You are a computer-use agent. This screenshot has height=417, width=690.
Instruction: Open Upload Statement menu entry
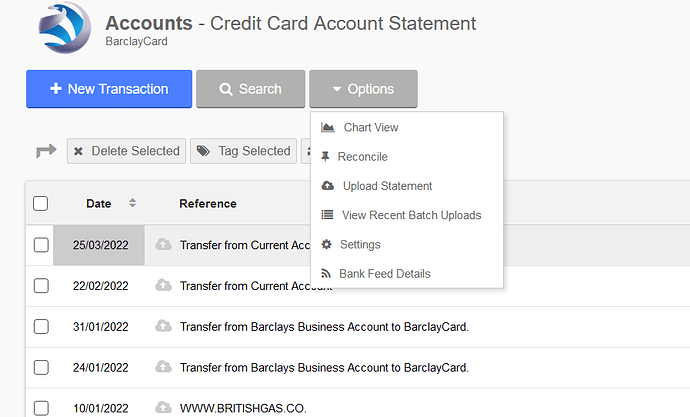pyautogui.click(x=407, y=186)
